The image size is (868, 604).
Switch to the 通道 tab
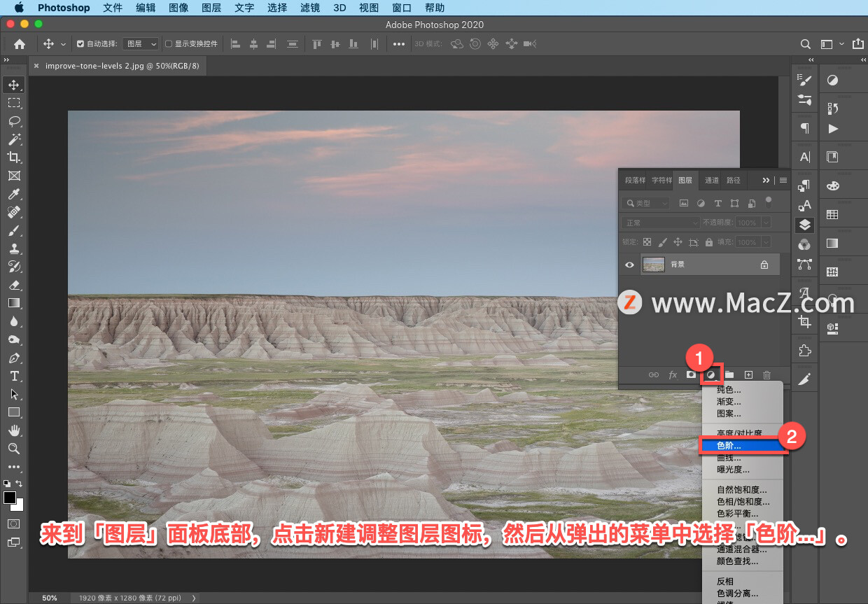pos(711,180)
